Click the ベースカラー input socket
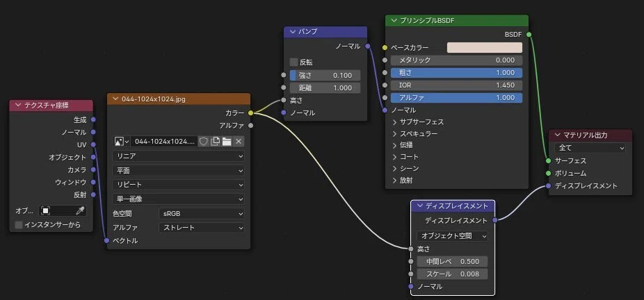This screenshot has width=644, height=300. [x=385, y=47]
